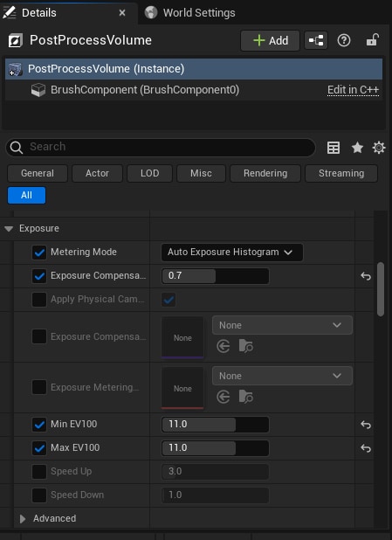Image resolution: width=392 pixels, height=540 pixels.
Task: Reset Exposure Compensation to default arrow
Action: pos(366,276)
